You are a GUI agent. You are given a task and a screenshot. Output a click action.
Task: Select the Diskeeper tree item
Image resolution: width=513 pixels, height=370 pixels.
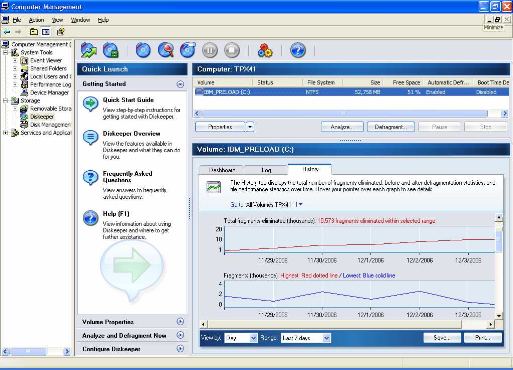tap(42, 117)
